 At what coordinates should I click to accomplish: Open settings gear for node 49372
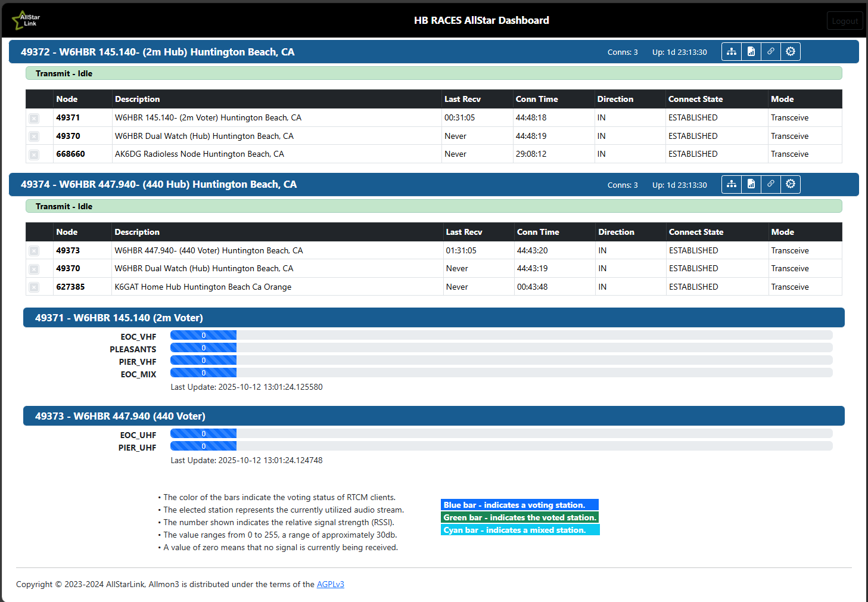pos(791,52)
